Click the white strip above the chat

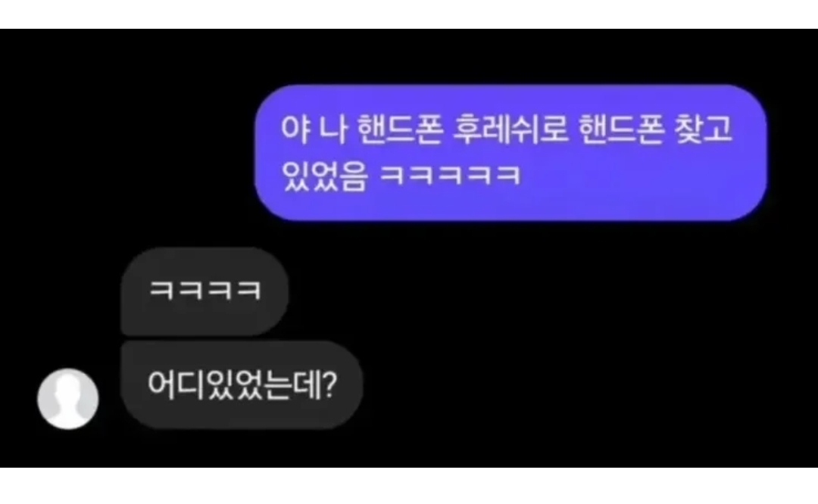coord(409,14)
